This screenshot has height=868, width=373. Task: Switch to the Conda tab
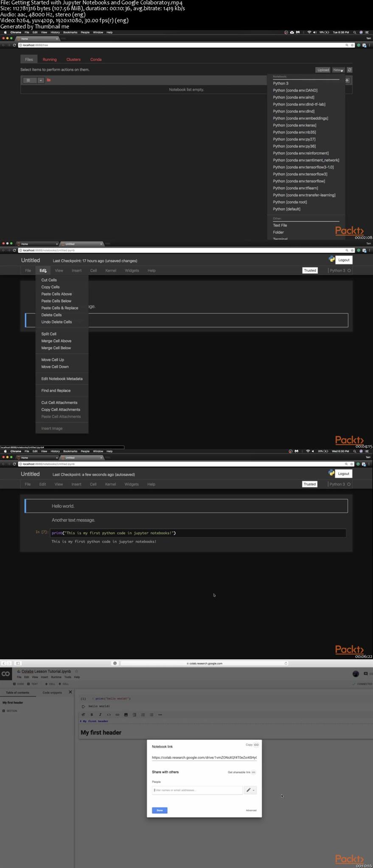pyautogui.click(x=96, y=59)
